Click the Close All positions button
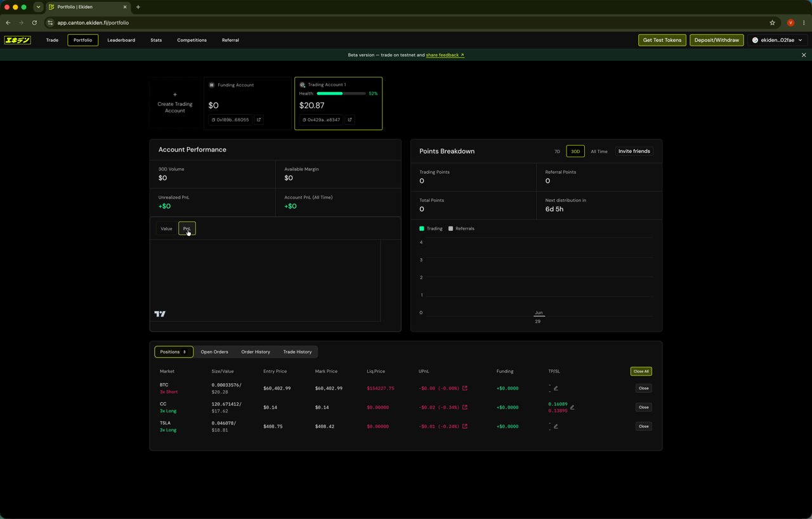The image size is (812, 519). 641,371
